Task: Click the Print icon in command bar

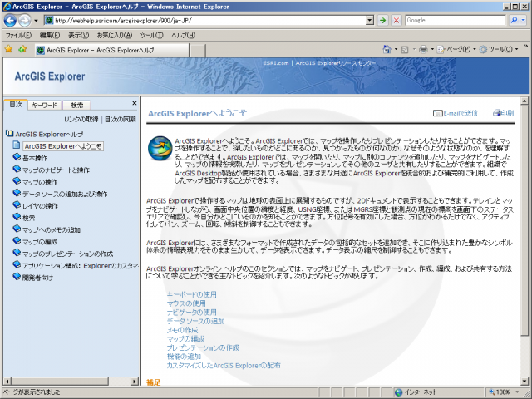Action: [x=423, y=50]
